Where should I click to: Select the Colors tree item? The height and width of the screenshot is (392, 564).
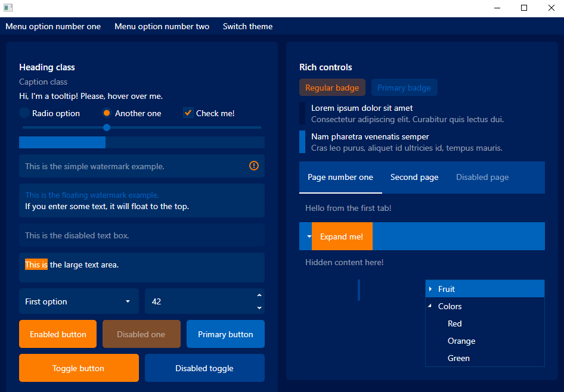(485, 306)
